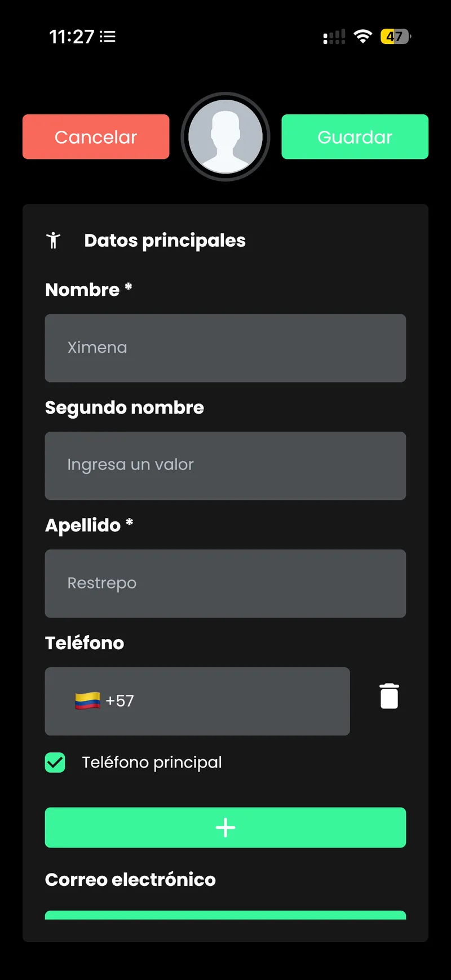
Task: Tap the Wi-Fi icon in status bar
Action: pyautogui.click(x=363, y=37)
